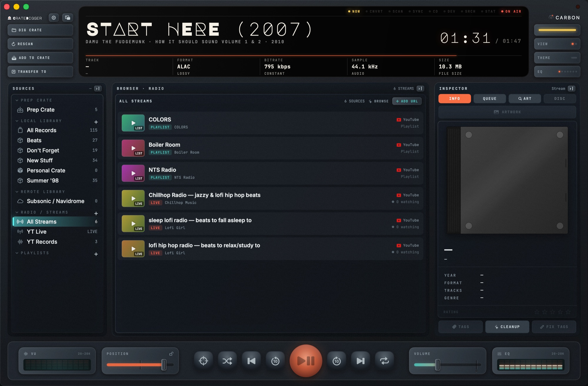Image resolution: width=588 pixels, height=386 pixels.
Task: Click the Cleanup button
Action: click(x=507, y=327)
